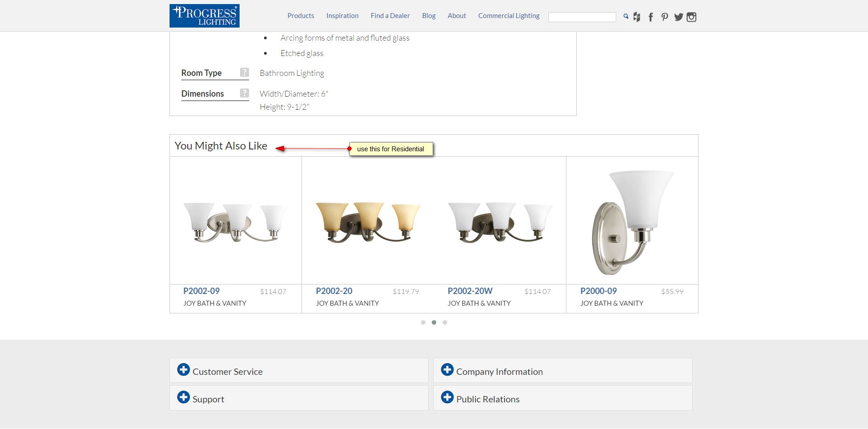Click the $119.79 price

406,292
